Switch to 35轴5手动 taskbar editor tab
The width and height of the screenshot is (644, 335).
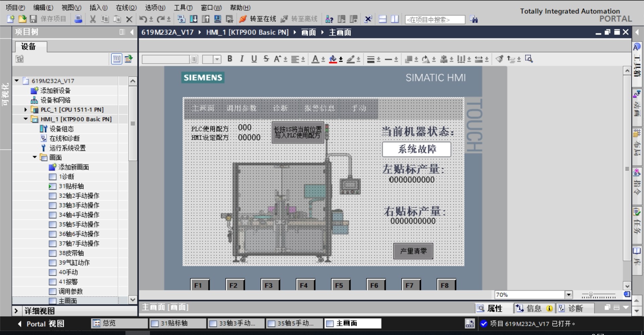294,323
